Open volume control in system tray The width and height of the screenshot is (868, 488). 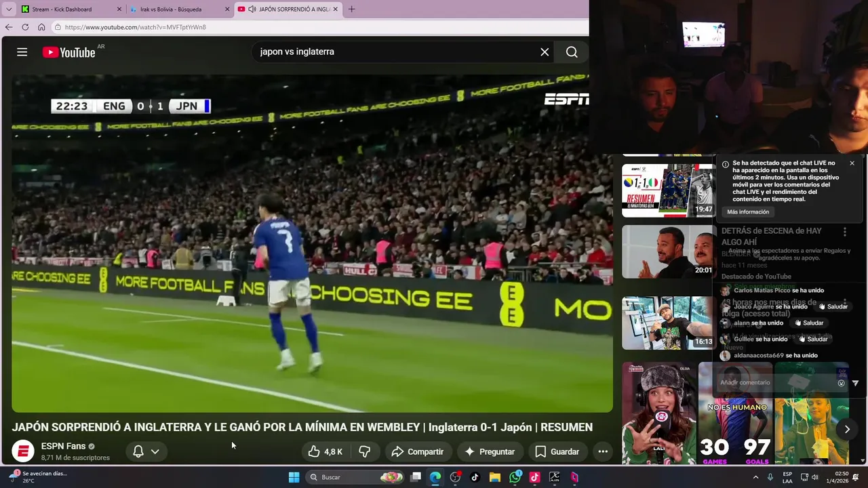tap(815, 477)
